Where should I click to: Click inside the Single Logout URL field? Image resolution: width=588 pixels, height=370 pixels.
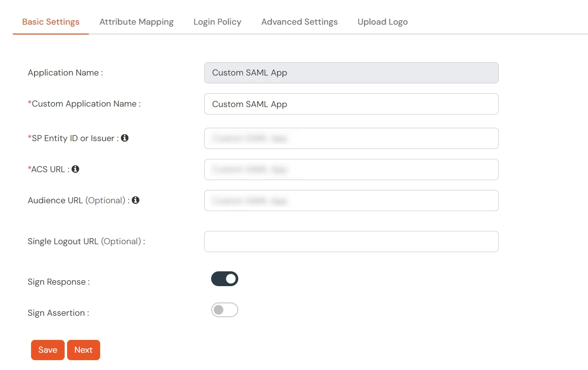click(351, 241)
